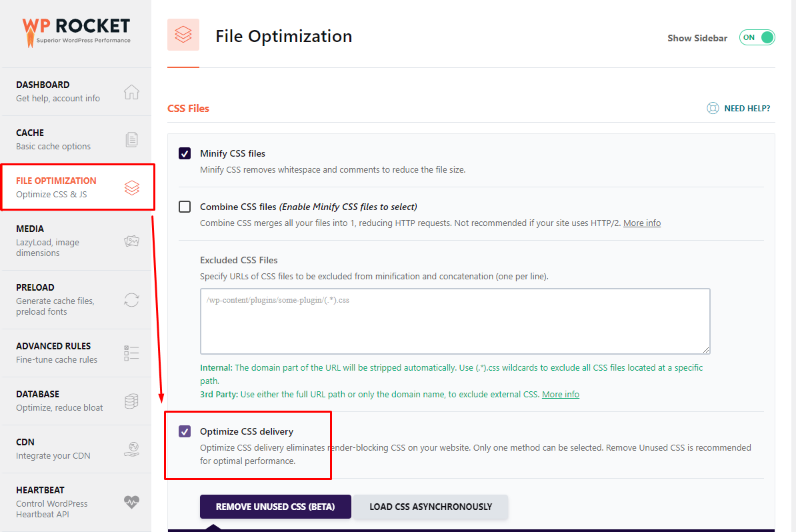Go to Media LazyLoad settings
Screen dimensions: 796x532
click(76, 241)
